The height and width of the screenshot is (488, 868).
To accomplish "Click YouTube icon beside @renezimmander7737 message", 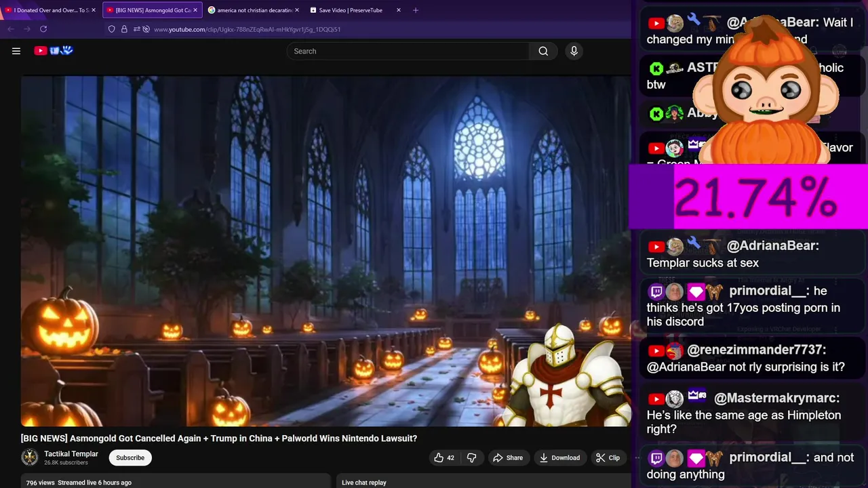I will [656, 350].
